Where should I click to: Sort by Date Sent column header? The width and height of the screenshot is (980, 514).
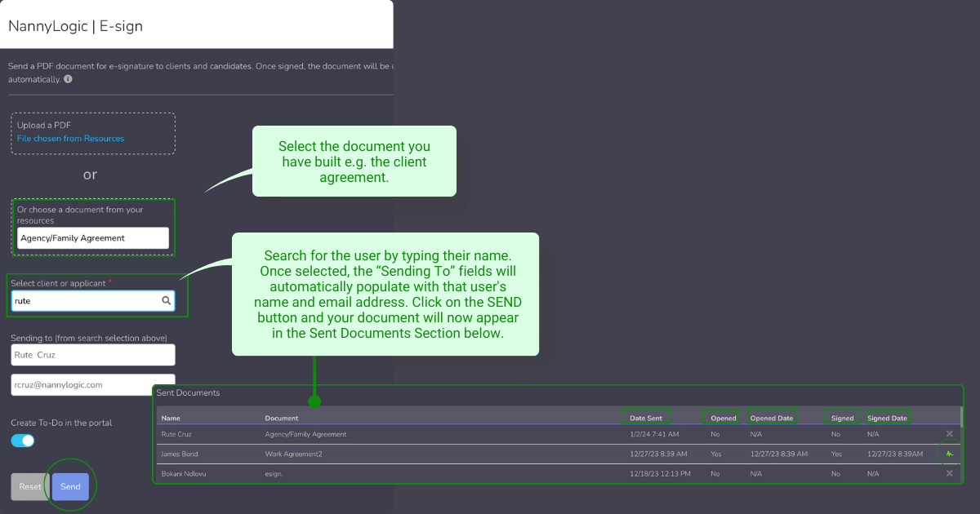tap(646, 418)
